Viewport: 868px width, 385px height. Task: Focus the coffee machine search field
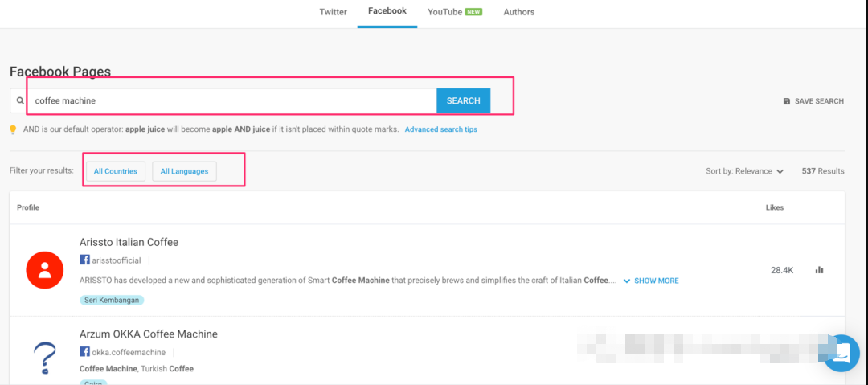[x=233, y=101]
